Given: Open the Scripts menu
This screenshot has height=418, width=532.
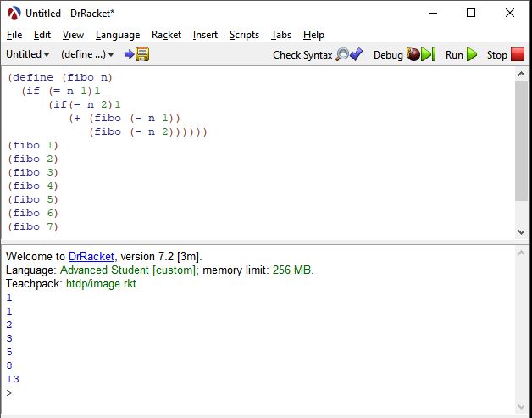Looking at the screenshot, I should coord(244,35).
